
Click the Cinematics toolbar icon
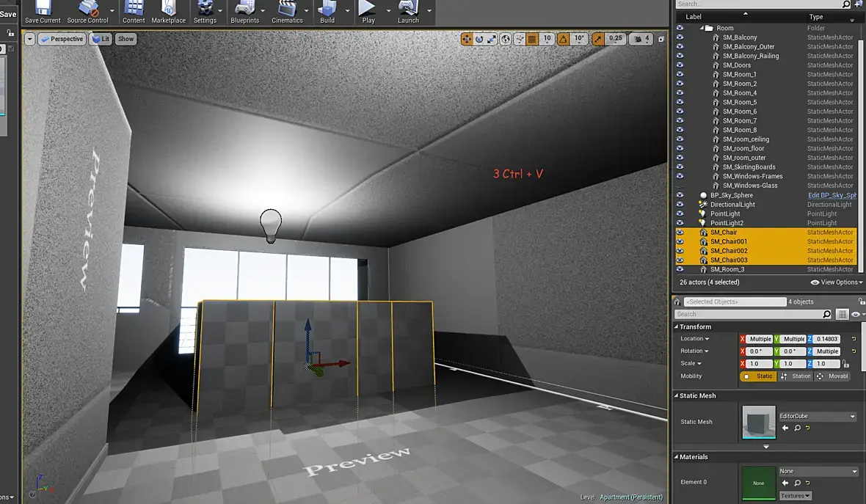click(287, 12)
